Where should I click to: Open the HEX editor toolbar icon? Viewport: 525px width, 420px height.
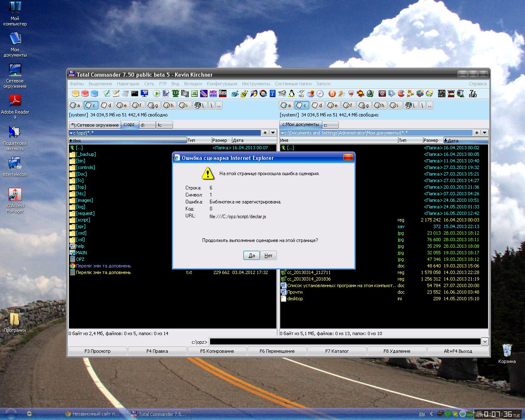pos(213,94)
